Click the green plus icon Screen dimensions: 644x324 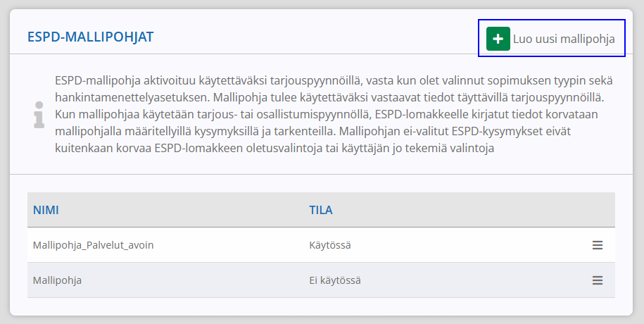498,39
